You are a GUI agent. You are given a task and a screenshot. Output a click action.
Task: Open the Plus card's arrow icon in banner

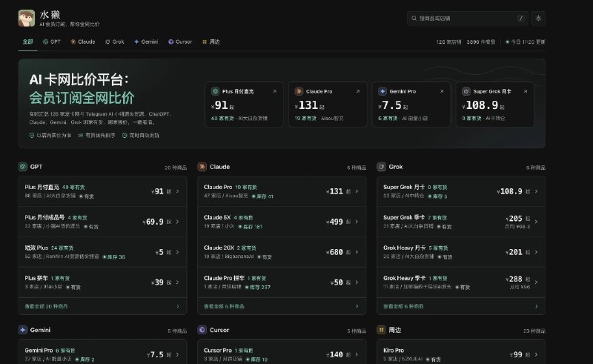[x=274, y=91]
